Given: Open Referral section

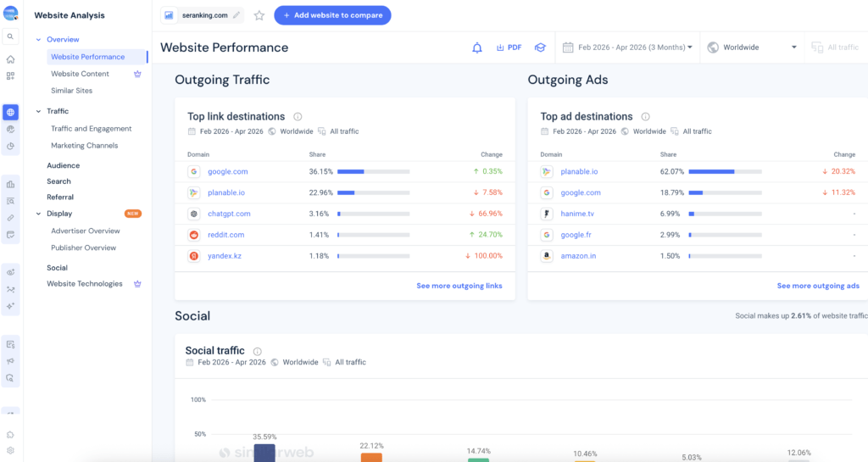Looking at the screenshot, I should pyautogui.click(x=60, y=197).
